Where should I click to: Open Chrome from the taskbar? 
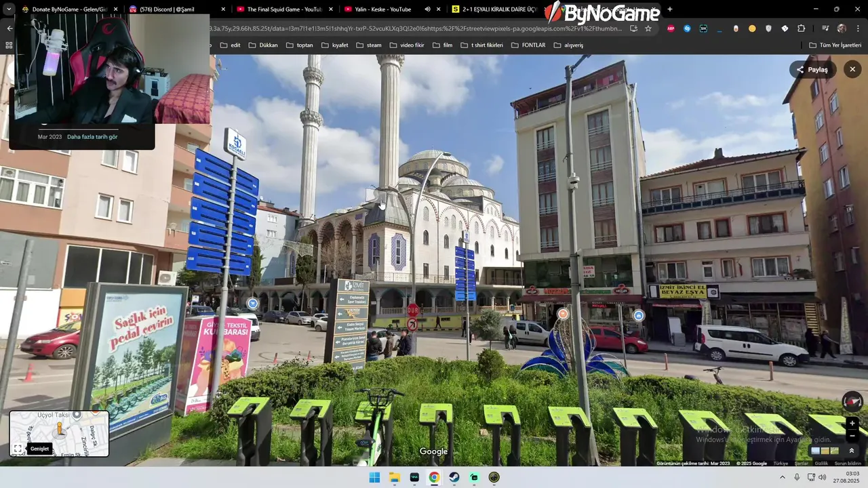pyautogui.click(x=434, y=477)
